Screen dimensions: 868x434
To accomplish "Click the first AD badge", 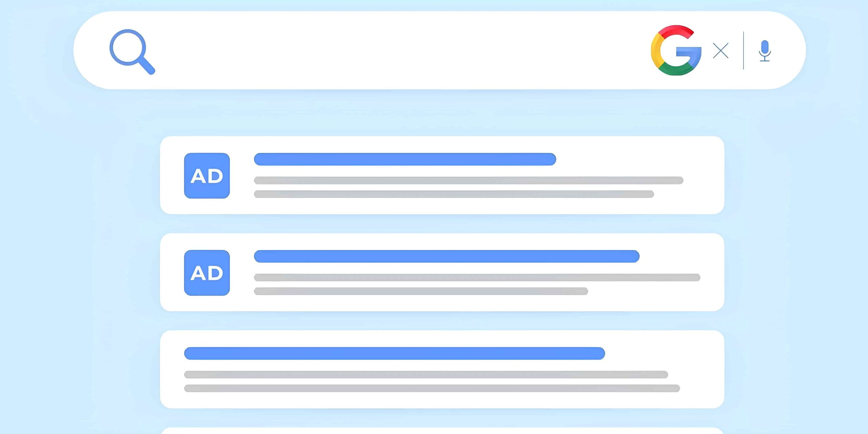I will (x=207, y=176).
